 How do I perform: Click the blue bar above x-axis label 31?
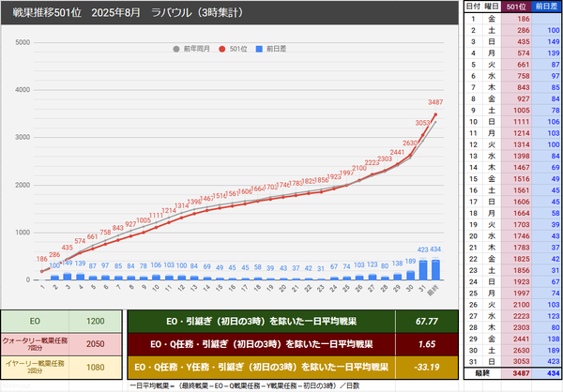pos(423,270)
